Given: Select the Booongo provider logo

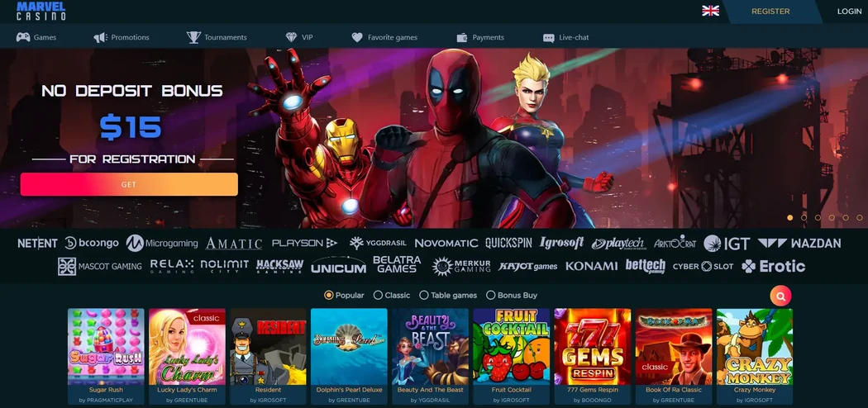Looking at the screenshot, I should click(x=91, y=244).
